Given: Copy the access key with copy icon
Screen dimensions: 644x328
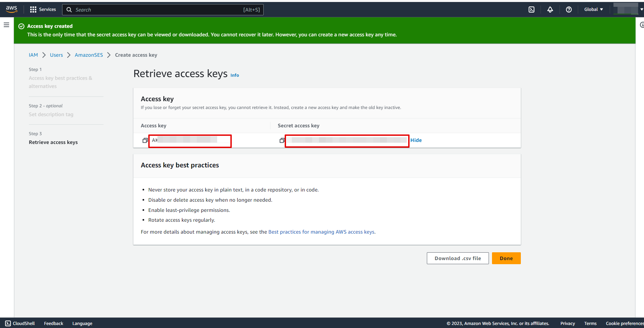Looking at the screenshot, I should pos(145,140).
